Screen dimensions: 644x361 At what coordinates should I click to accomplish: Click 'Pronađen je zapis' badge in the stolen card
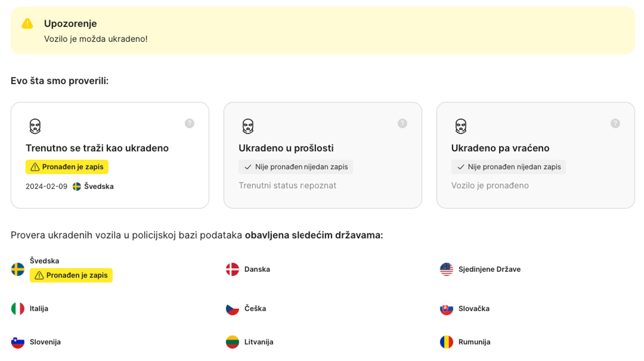coord(67,167)
